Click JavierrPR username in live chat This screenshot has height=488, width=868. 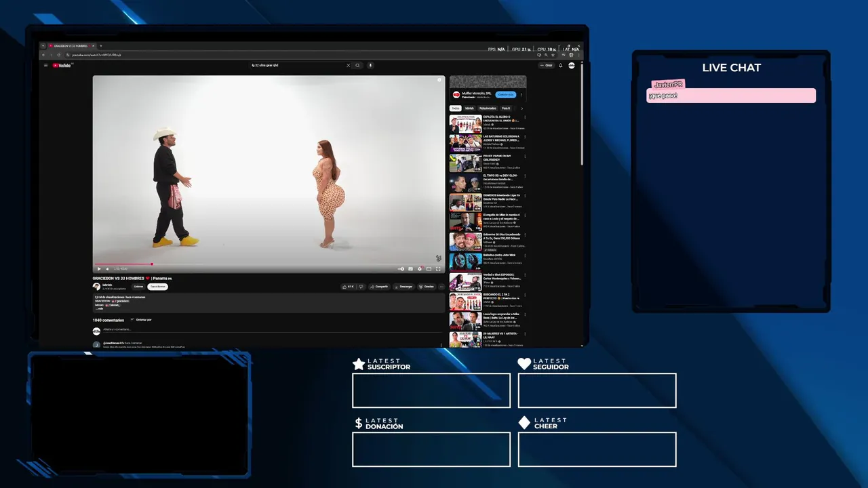click(669, 84)
